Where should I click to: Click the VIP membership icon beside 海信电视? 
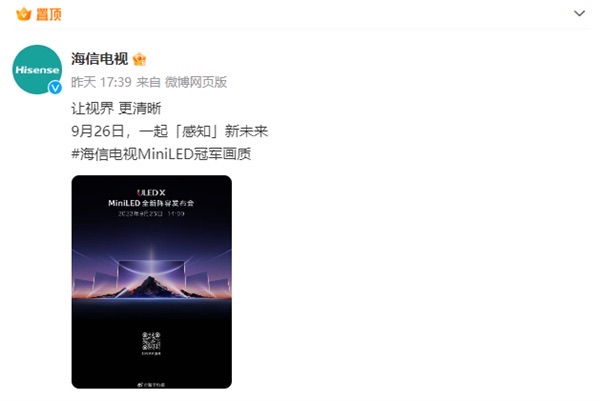click(x=139, y=59)
